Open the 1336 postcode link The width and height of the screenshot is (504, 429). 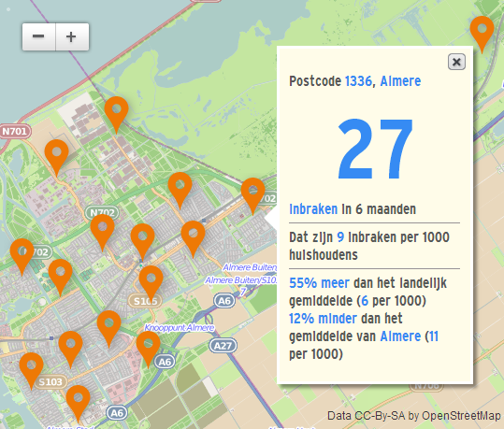(x=358, y=81)
